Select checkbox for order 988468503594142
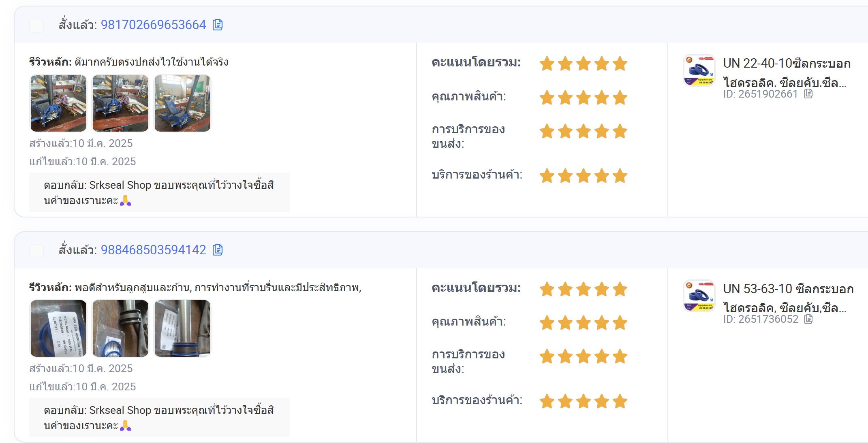Image resolution: width=868 pixels, height=443 pixels. 36,251
